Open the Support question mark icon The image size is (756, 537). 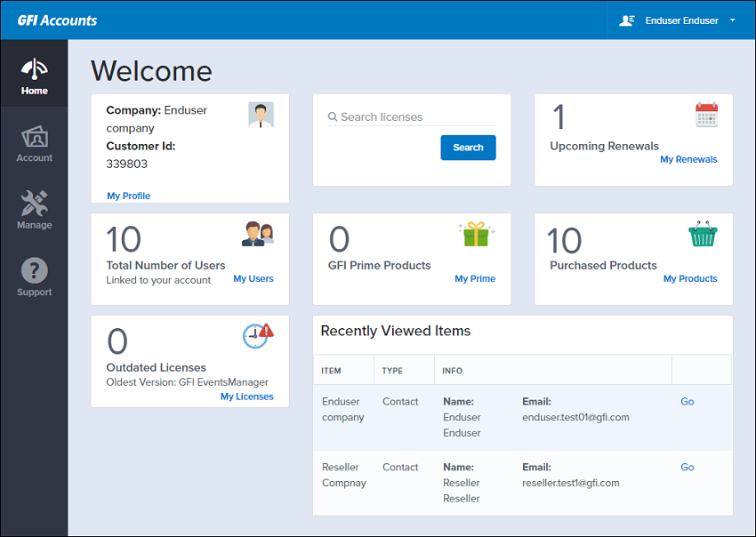click(34, 270)
